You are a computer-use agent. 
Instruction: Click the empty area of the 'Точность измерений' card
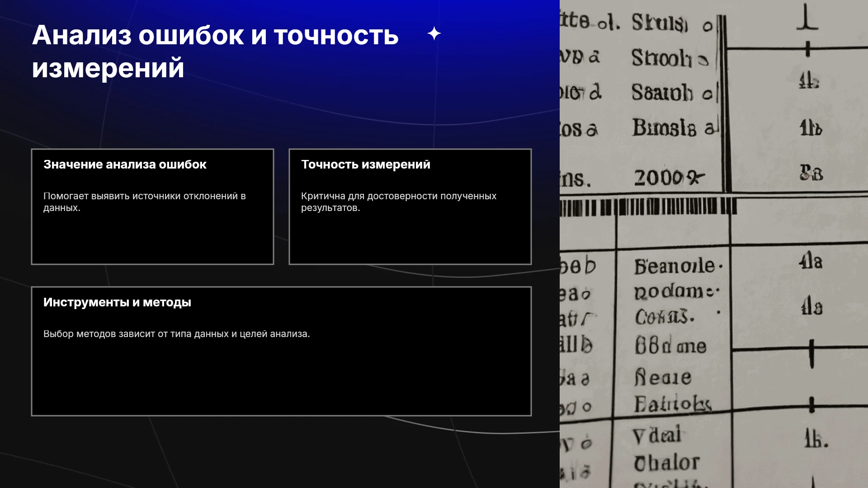click(x=410, y=239)
